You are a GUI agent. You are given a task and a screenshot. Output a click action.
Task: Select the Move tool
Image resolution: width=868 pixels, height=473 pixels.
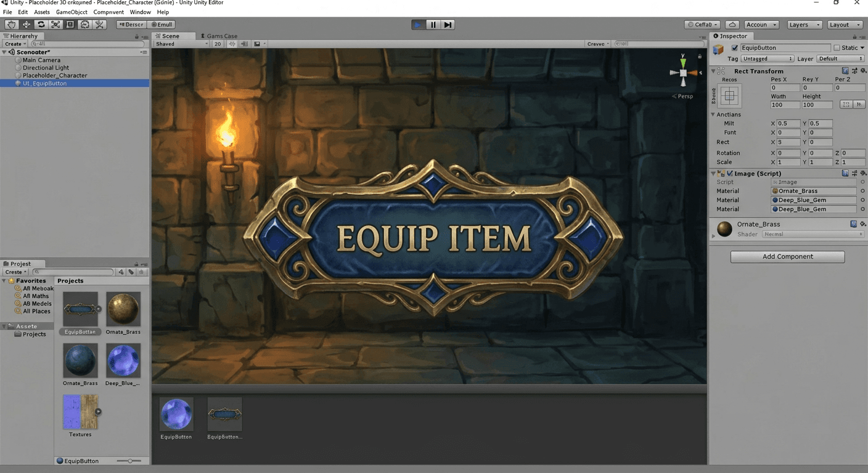26,24
